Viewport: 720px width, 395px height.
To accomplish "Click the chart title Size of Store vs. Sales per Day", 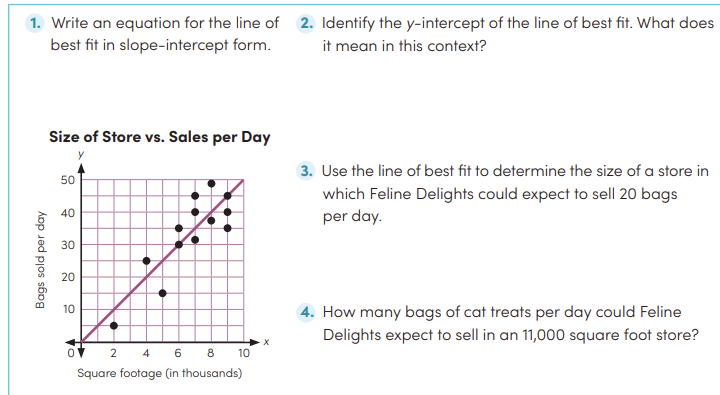I will point(160,137).
